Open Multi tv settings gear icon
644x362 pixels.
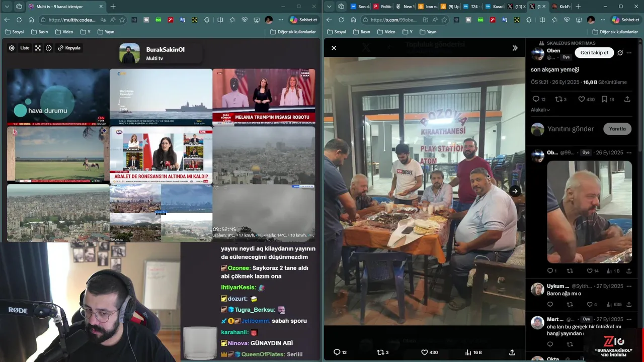click(x=12, y=48)
